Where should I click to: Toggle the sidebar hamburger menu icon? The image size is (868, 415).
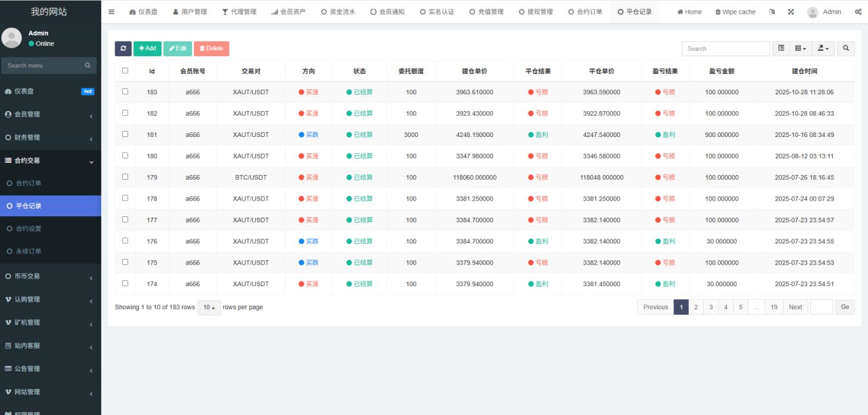[111, 12]
